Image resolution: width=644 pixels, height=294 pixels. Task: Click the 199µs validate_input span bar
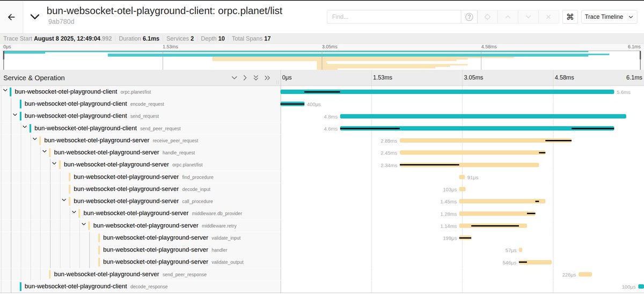(465, 238)
